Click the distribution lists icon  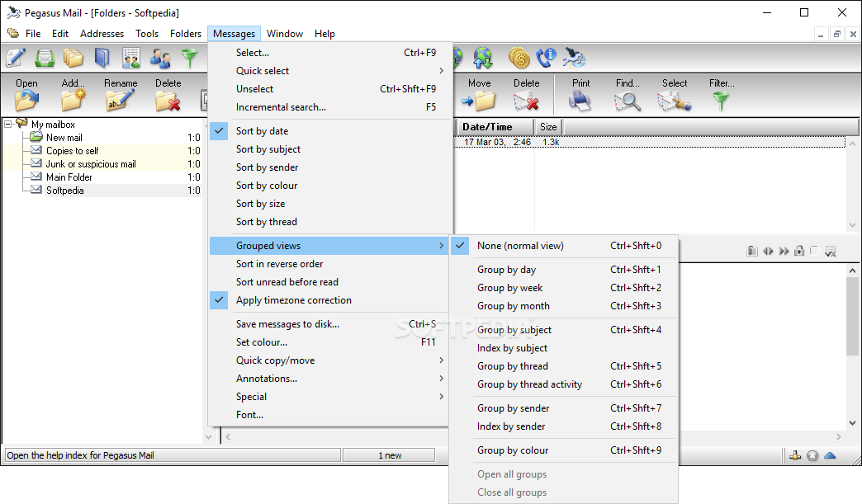130,58
